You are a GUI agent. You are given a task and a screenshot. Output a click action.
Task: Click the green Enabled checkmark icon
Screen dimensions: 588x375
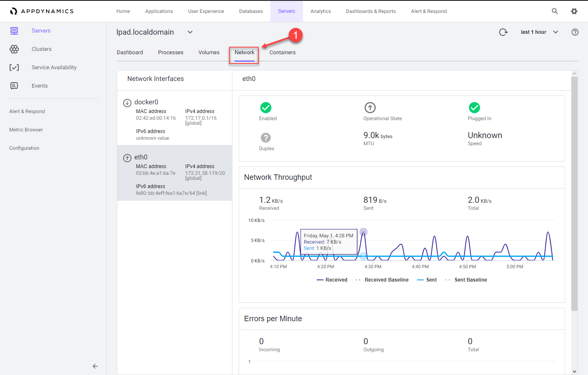266,108
